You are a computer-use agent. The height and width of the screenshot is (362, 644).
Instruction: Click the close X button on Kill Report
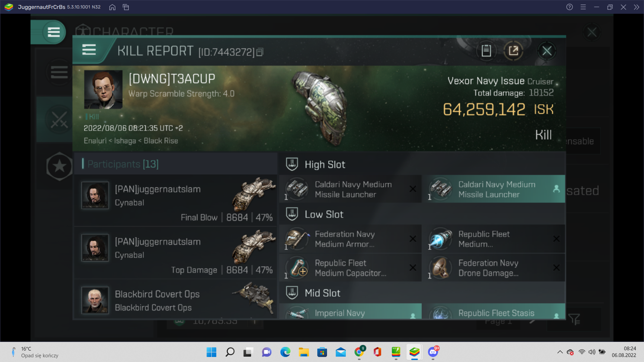(x=547, y=50)
